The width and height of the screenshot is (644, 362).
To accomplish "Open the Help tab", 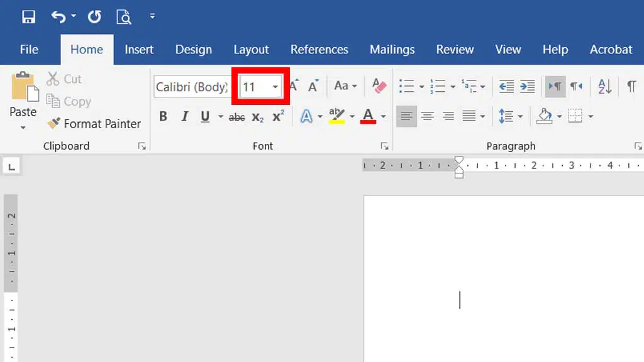I will coord(555,50).
